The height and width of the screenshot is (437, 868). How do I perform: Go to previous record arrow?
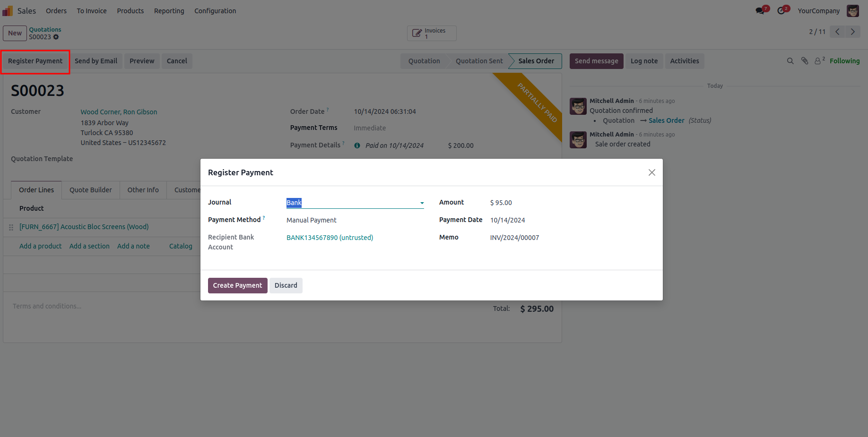(x=837, y=32)
